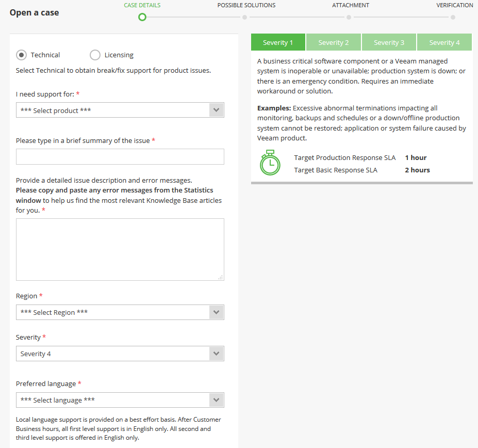Screen dimensions: 478x448
Task: Click the Attachment step marker dot
Action: (x=349, y=17)
